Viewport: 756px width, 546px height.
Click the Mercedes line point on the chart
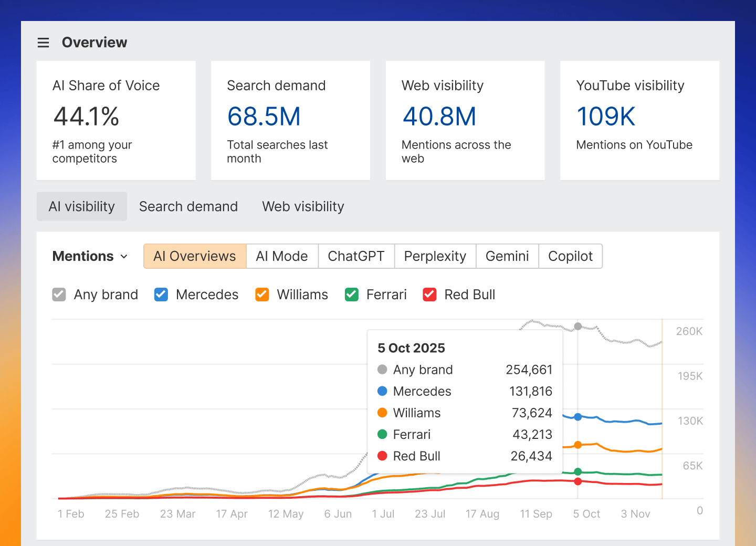(x=577, y=416)
